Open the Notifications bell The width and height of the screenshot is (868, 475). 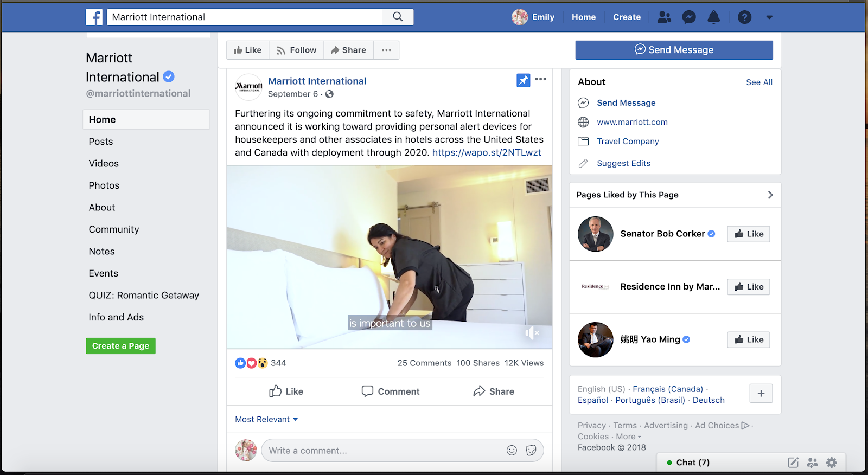(714, 17)
